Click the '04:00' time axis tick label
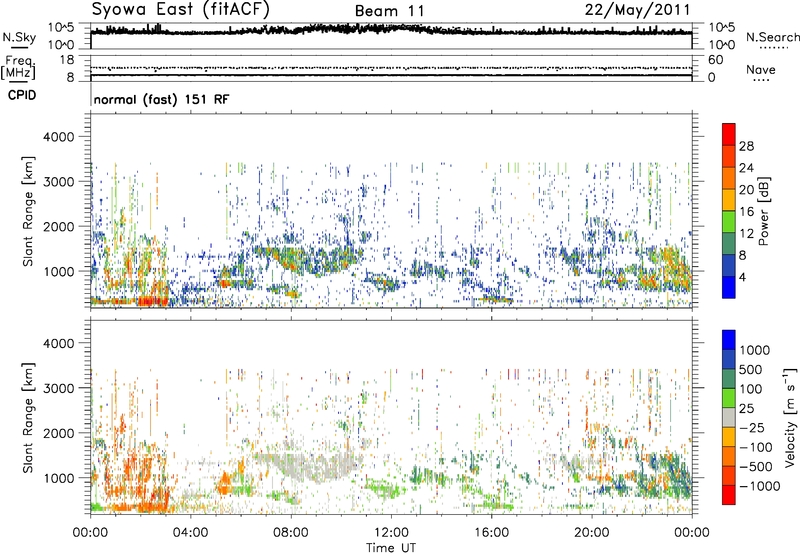 coord(190,533)
